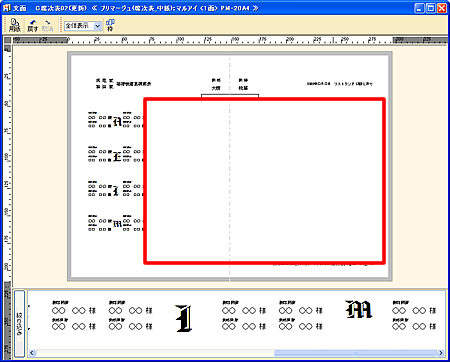The width and height of the screenshot is (450, 362).
Task: Click the date and venue text at upper right
Action: pyautogui.click(x=340, y=84)
